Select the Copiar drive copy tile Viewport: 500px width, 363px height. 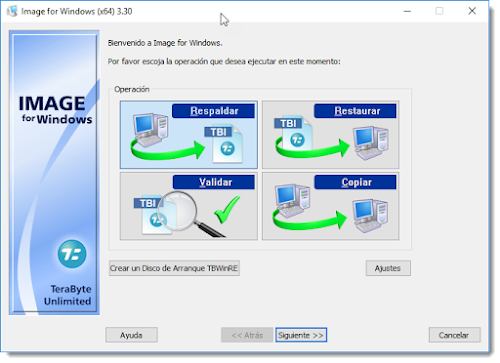point(330,206)
